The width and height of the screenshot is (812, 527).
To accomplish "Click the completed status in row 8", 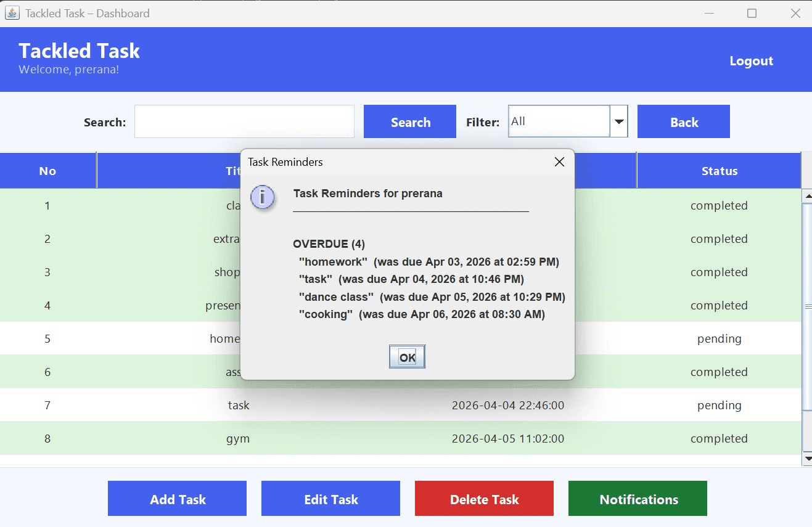I will (719, 438).
